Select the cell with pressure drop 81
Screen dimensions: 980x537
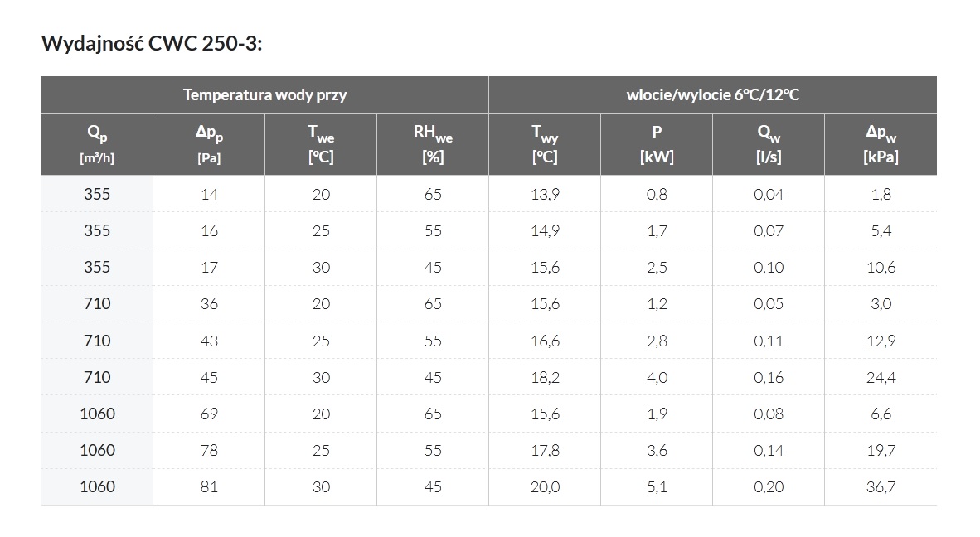[209, 486]
